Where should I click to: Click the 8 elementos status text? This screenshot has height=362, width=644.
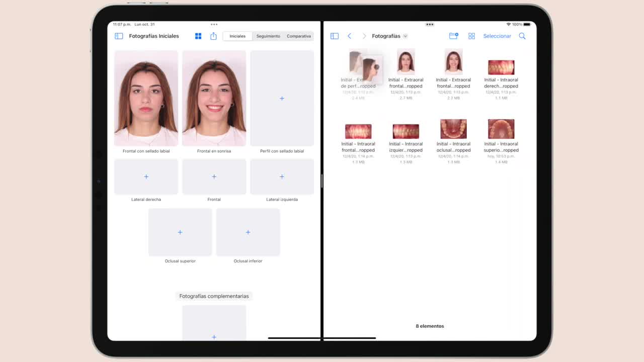coord(430,326)
